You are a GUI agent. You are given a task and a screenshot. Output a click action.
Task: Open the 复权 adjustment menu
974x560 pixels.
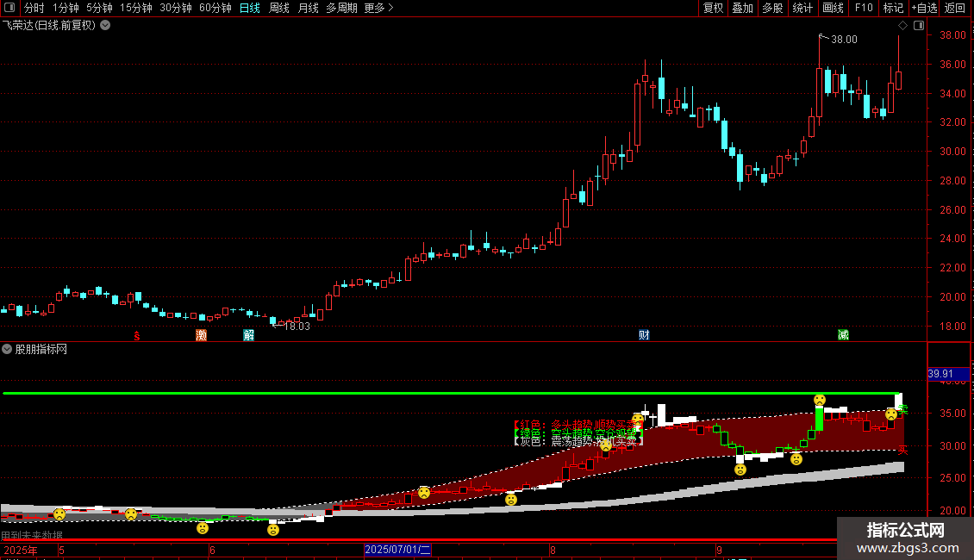713,8
